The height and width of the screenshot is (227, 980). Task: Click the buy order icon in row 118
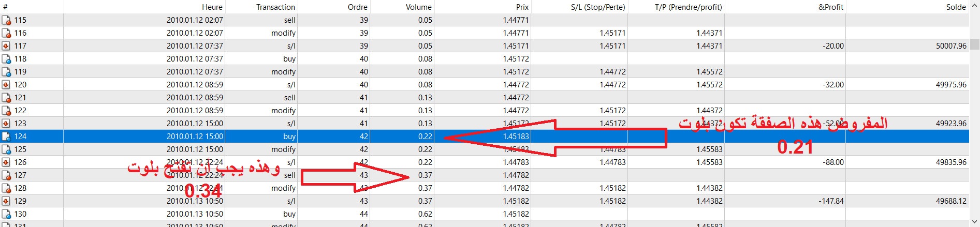[6, 59]
